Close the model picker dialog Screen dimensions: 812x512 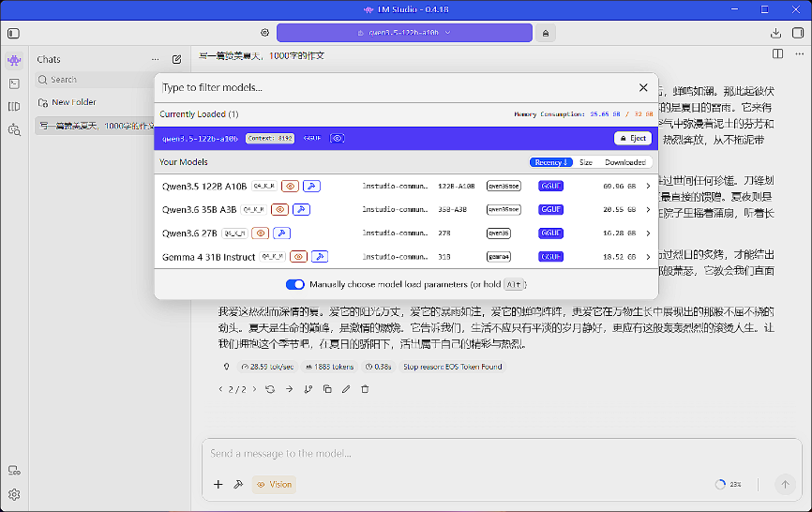(x=643, y=87)
